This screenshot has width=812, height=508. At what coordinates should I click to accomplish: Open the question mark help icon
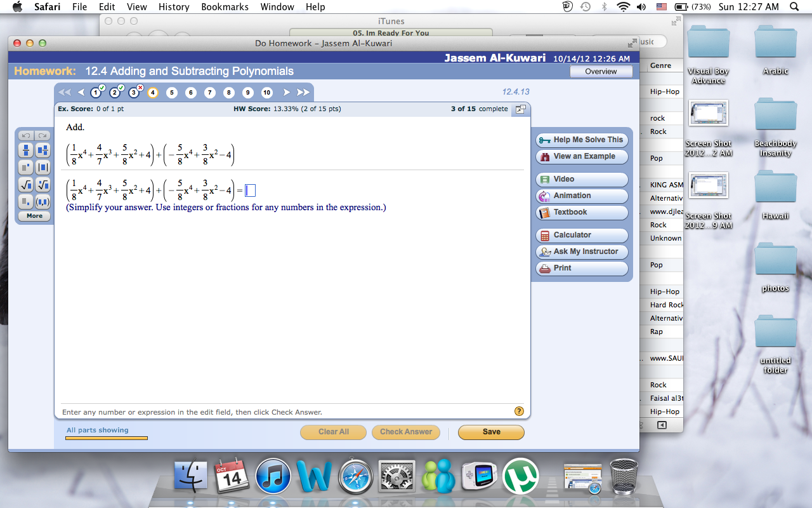click(x=519, y=411)
